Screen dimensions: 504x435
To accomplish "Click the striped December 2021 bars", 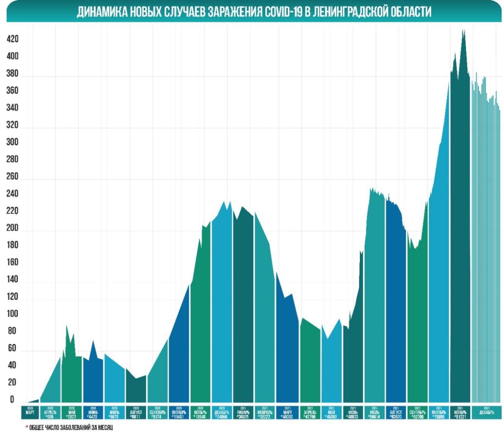I will click(486, 242).
